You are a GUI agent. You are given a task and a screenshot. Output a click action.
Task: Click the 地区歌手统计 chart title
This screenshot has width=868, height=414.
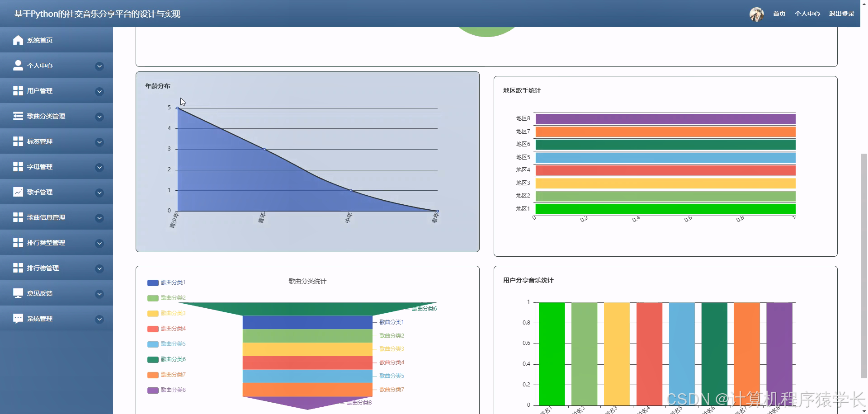522,90
